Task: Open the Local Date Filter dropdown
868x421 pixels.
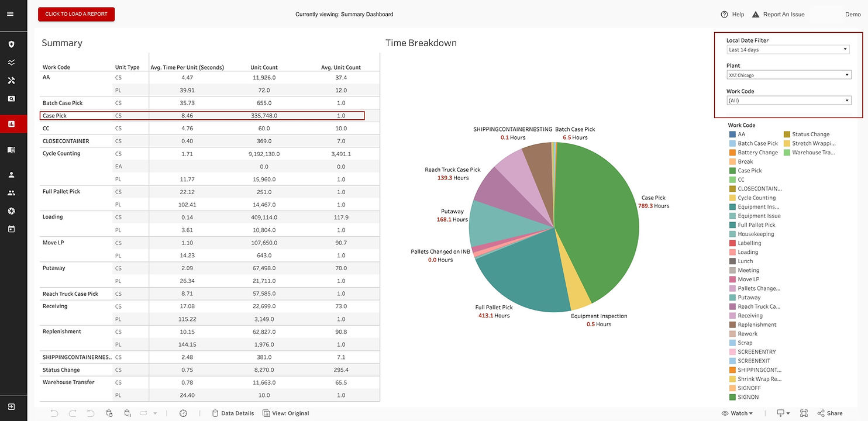Action: (845, 49)
